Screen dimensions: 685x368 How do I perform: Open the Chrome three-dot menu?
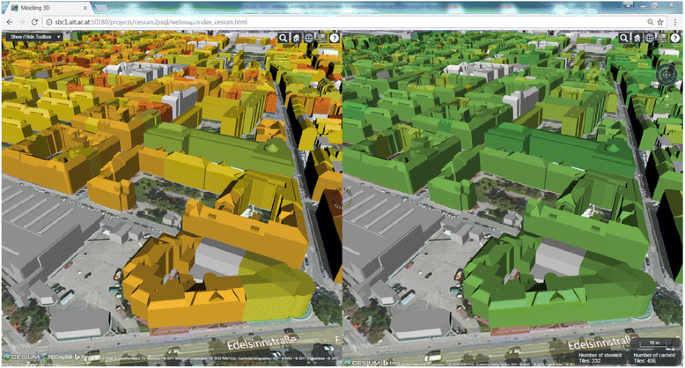(675, 22)
